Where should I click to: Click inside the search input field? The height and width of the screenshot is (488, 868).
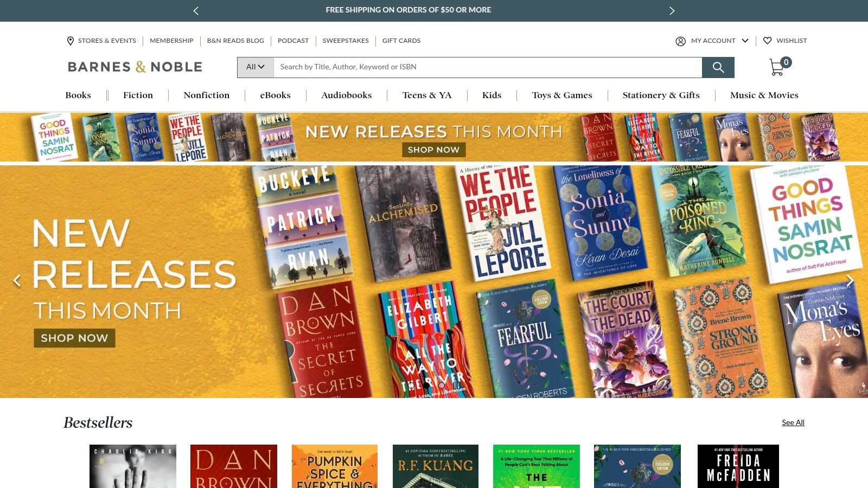488,67
